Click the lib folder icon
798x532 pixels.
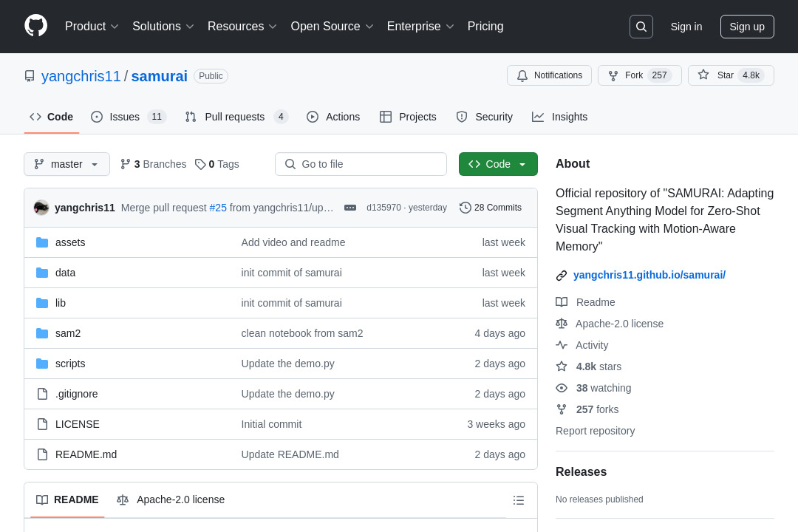[42, 303]
